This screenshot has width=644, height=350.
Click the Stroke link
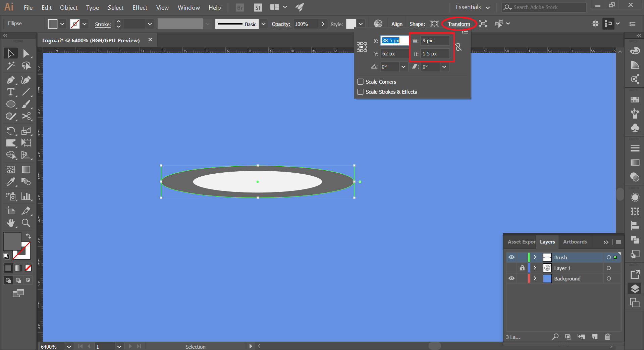103,24
